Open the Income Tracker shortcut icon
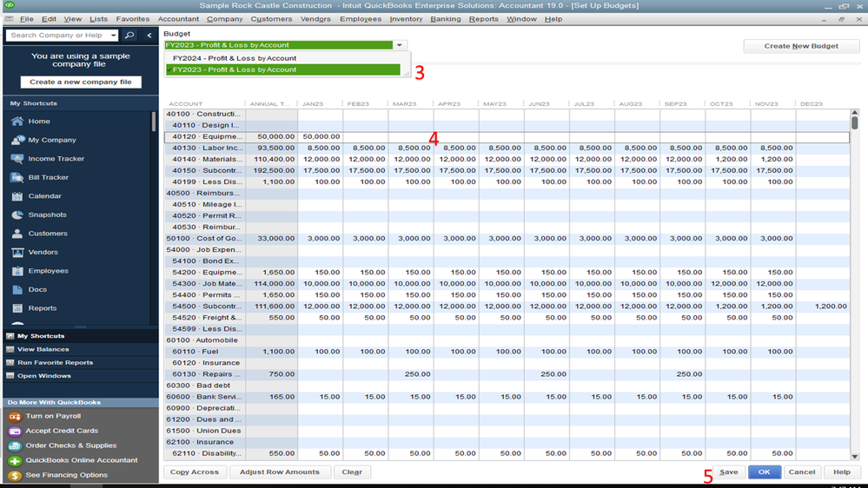 coord(17,159)
